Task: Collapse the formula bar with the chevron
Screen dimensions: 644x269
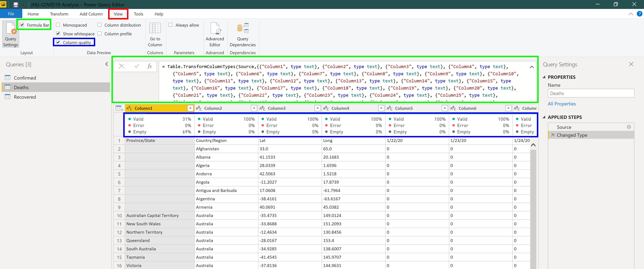Action: 531,67
